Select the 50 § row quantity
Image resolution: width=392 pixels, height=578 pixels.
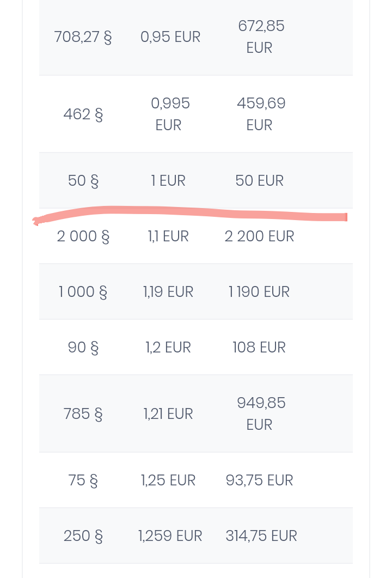coord(83,181)
